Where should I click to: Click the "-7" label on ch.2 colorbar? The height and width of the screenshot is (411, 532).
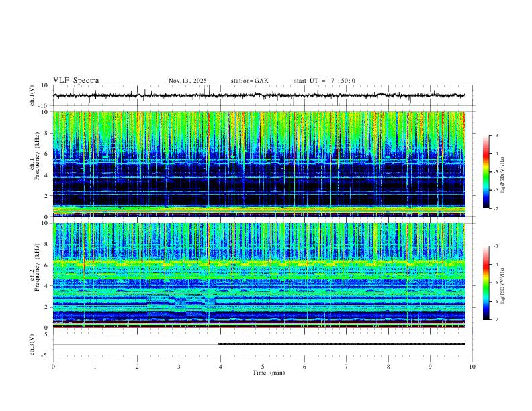pos(496,319)
